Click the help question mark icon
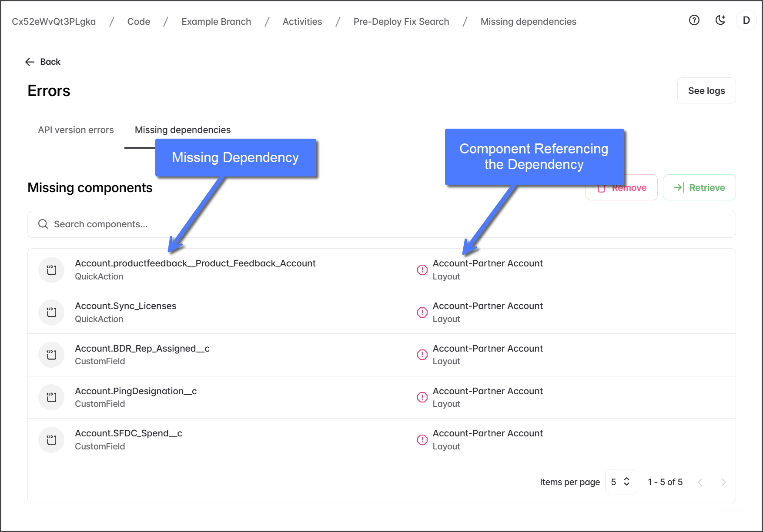The width and height of the screenshot is (763, 532). [x=694, y=20]
